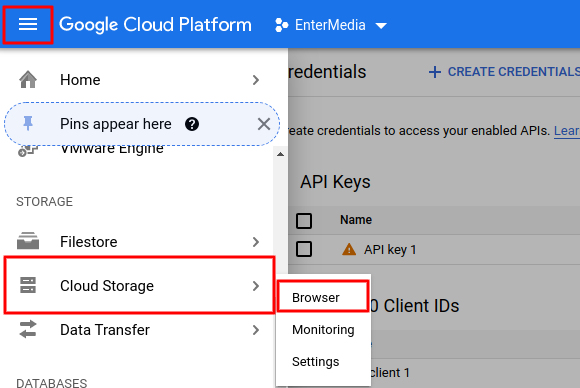Click the VMware Engine icon

click(28, 151)
